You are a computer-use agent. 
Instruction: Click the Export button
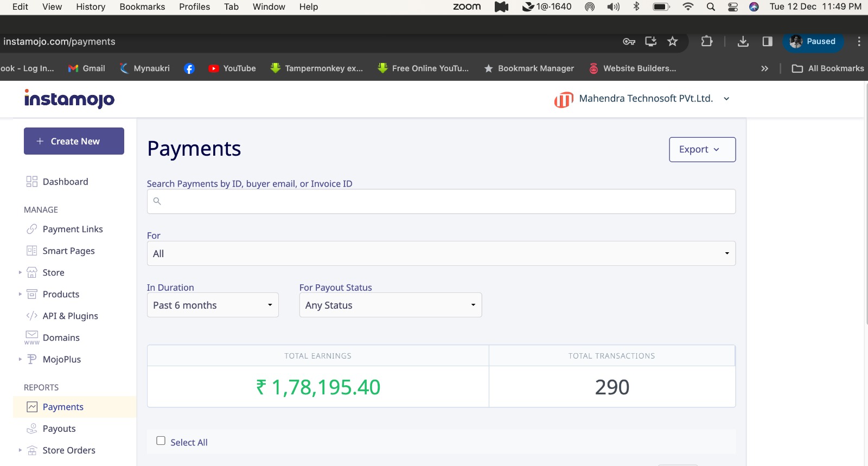pos(702,150)
